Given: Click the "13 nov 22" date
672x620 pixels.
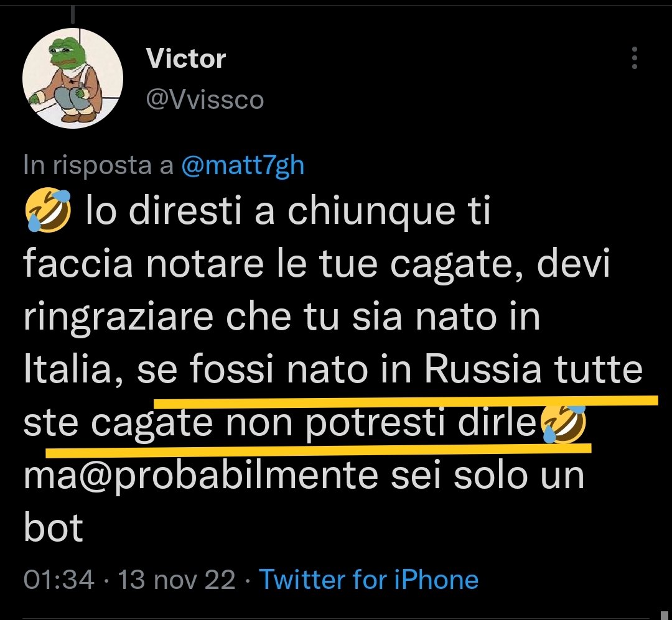Looking at the screenshot, I should click(177, 580).
